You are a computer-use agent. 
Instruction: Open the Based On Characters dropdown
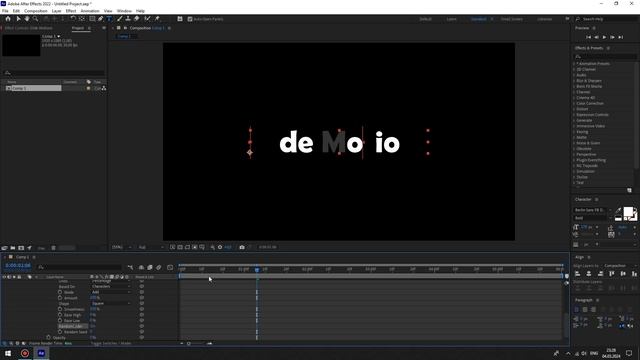coord(111,287)
